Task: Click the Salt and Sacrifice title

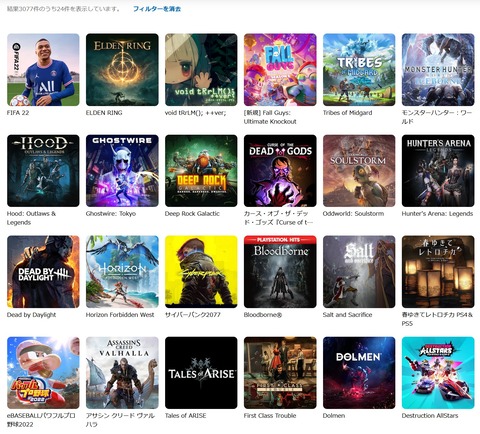Action: click(x=348, y=315)
